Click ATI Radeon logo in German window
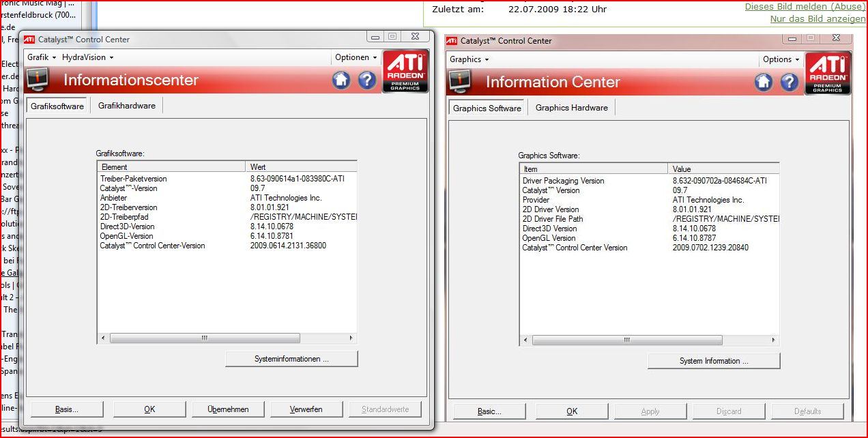The height and width of the screenshot is (438, 868). click(x=405, y=71)
